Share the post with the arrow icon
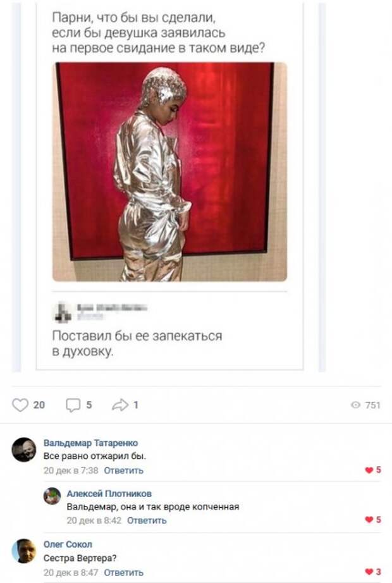392x583 pixels. [119, 405]
